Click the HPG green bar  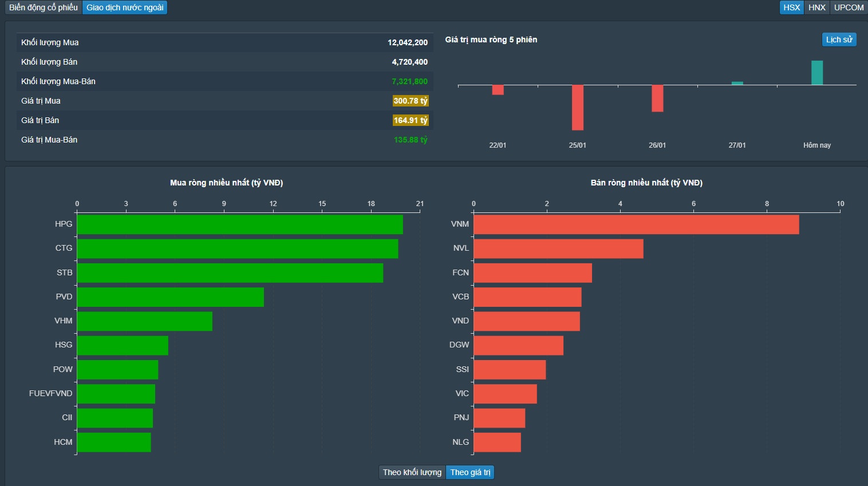pyautogui.click(x=239, y=224)
